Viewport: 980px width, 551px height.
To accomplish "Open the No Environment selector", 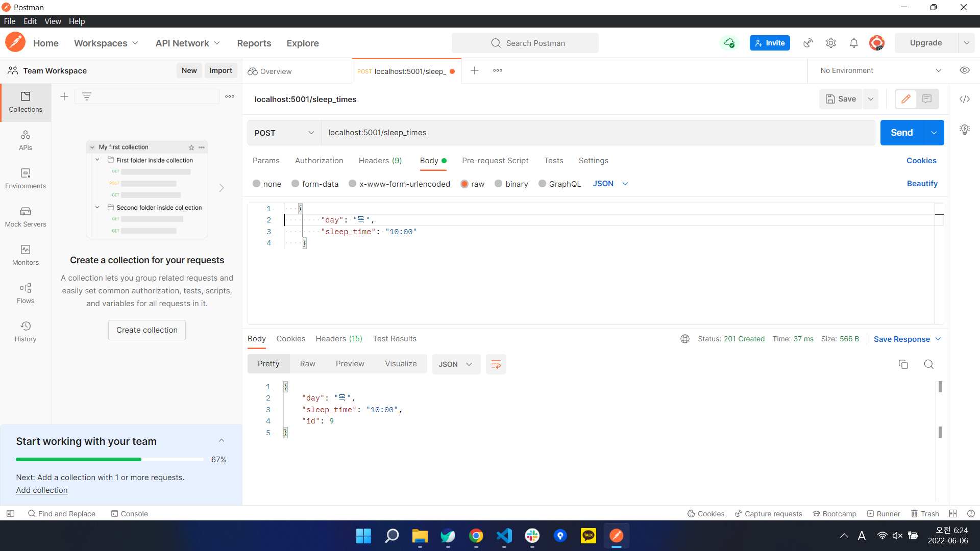I will (x=880, y=70).
